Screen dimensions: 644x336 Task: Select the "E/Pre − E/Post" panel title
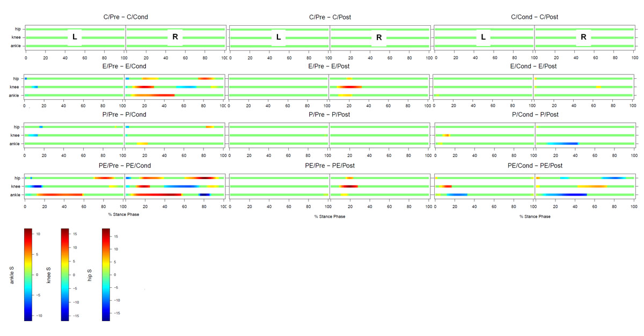click(330, 66)
